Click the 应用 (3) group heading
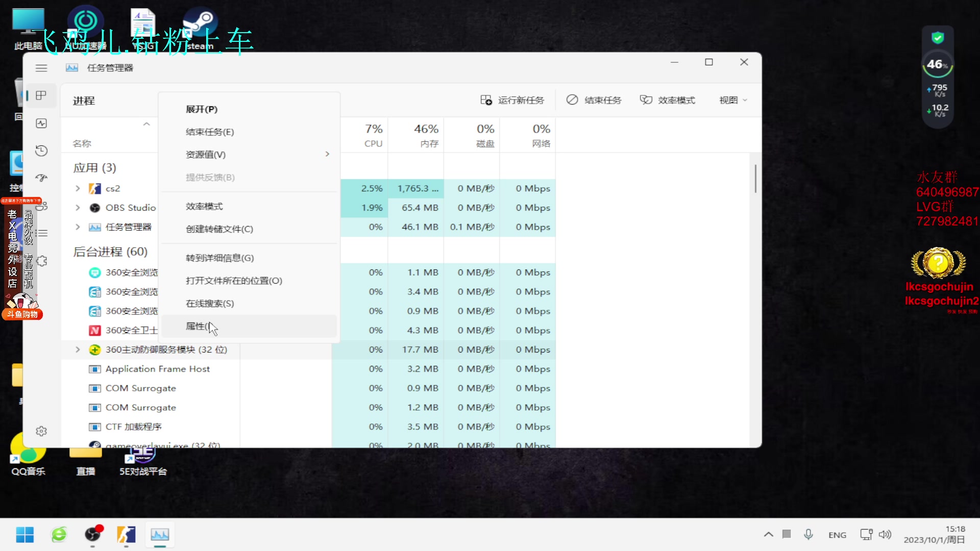Viewport: 980px width, 551px height. click(x=95, y=168)
